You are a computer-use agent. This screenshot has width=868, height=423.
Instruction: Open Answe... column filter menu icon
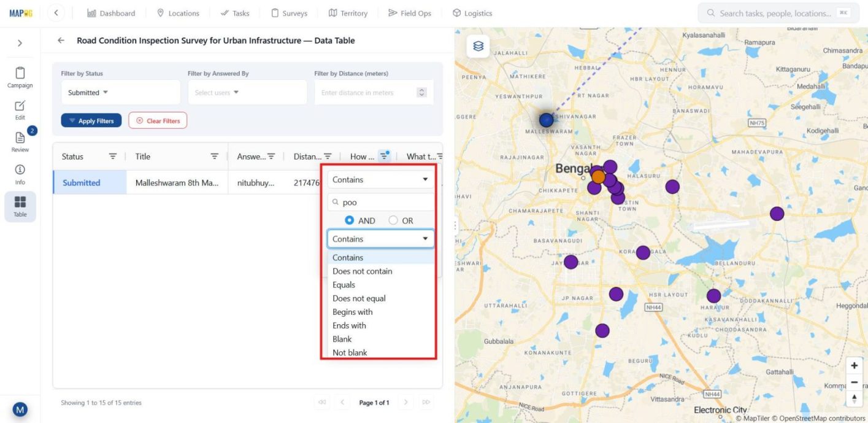click(271, 157)
